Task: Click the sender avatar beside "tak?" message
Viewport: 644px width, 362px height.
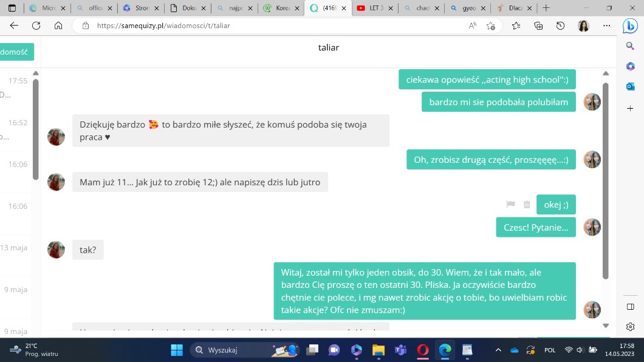Action: (x=56, y=250)
